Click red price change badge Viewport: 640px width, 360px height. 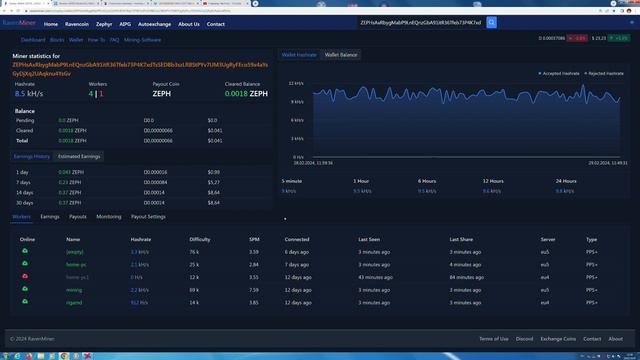point(577,38)
